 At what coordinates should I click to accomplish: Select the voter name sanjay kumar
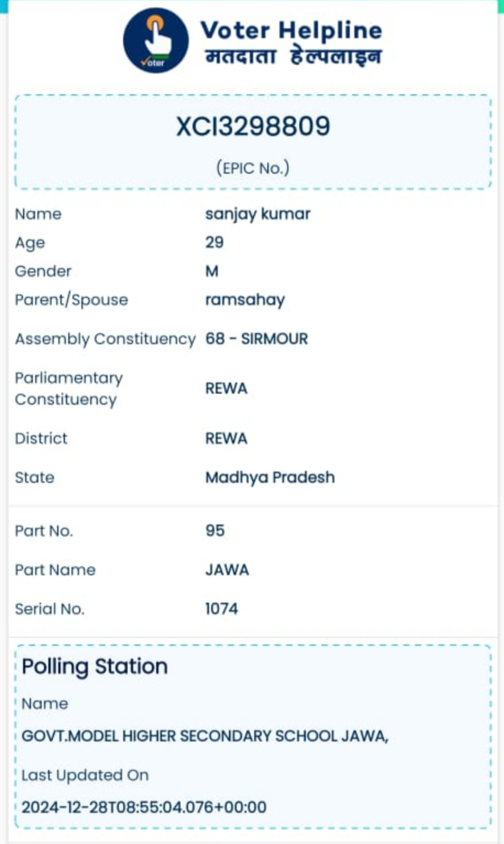point(258,214)
